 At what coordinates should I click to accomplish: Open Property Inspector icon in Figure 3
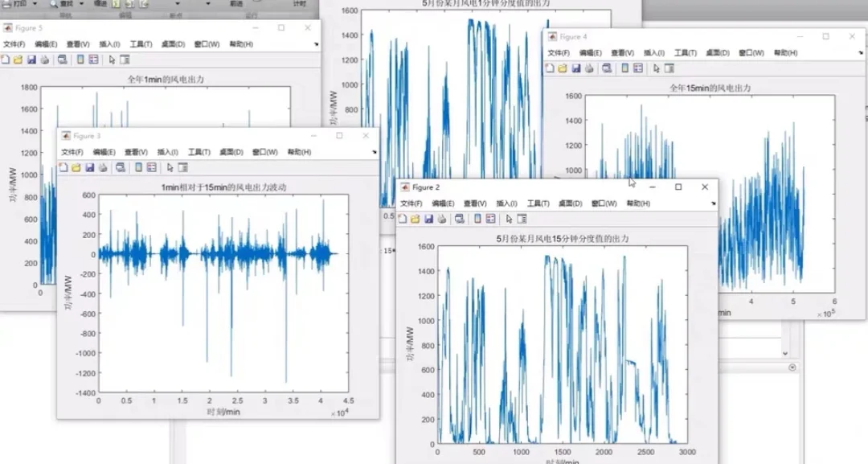coord(182,168)
